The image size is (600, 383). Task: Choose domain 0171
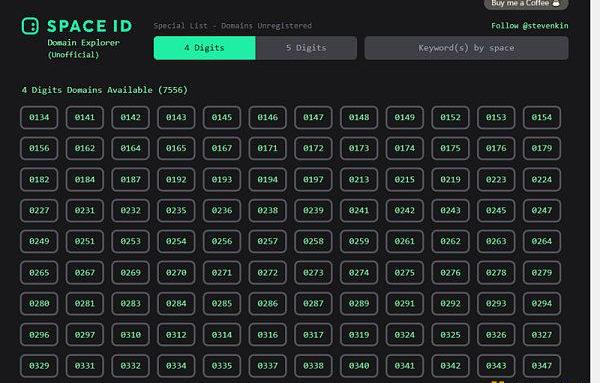267,148
